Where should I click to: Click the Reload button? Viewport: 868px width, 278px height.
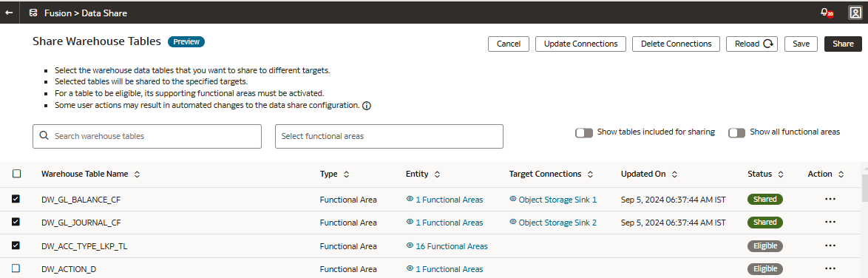click(753, 44)
